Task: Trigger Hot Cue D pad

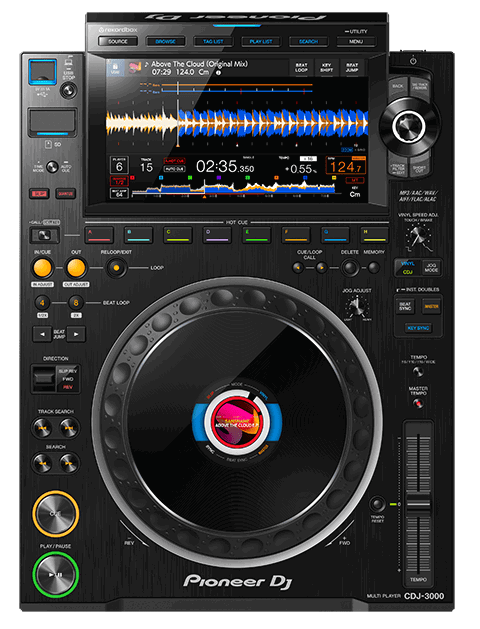Action: pyautogui.click(x=217, y=235)
